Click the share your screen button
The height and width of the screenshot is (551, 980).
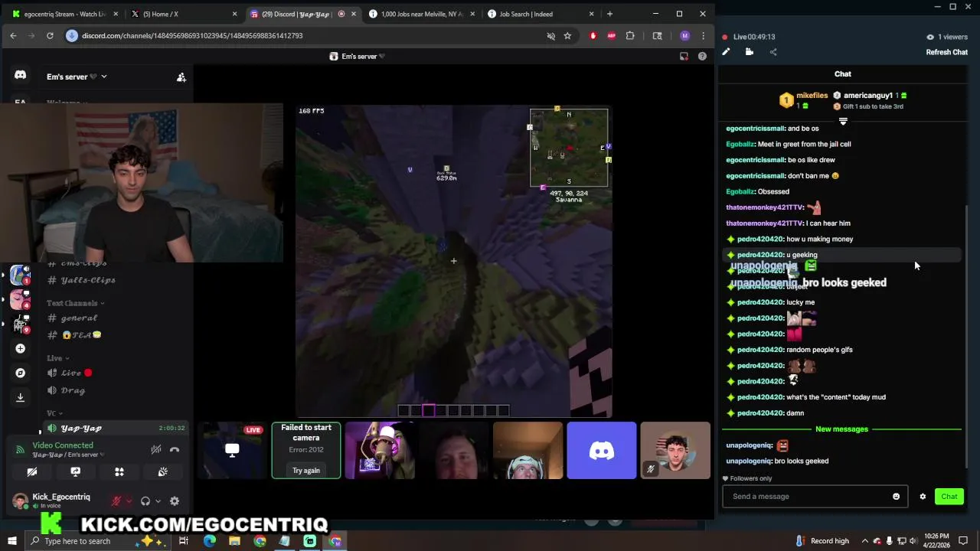pos(75,472)
